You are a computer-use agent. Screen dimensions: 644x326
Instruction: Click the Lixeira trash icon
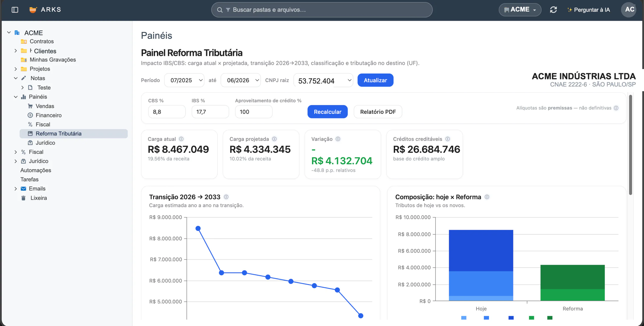[x=23, y=198]
